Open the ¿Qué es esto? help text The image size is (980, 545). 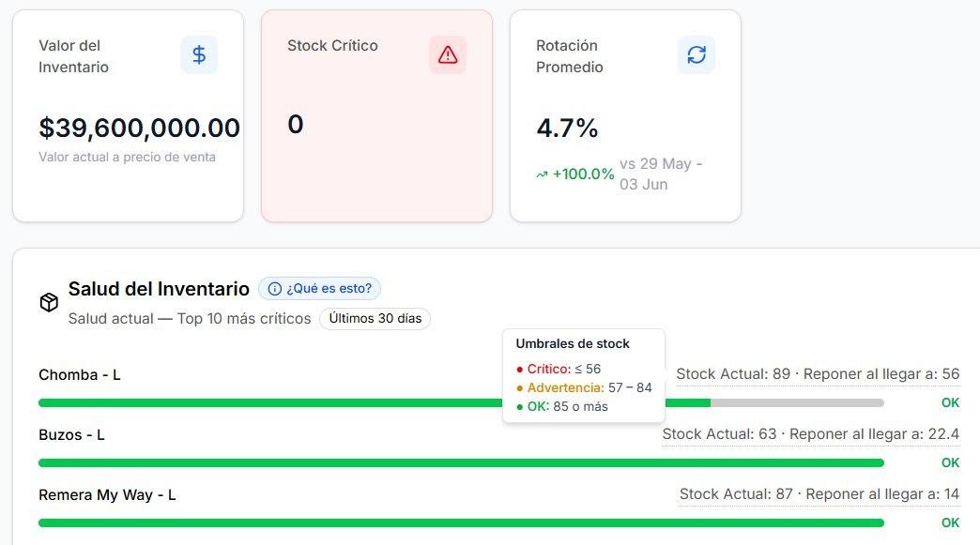(319, 288)
